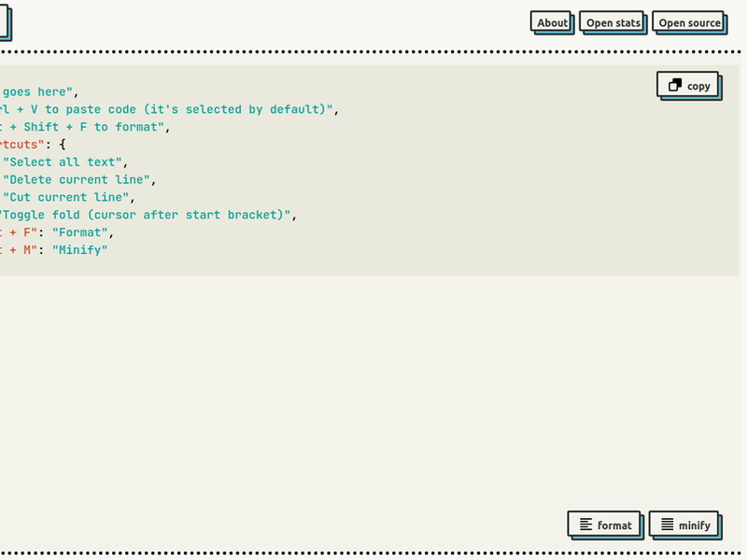Screen dimensions: 747x560
Task: Open the About dialog
Action: (x=551, y=22)
